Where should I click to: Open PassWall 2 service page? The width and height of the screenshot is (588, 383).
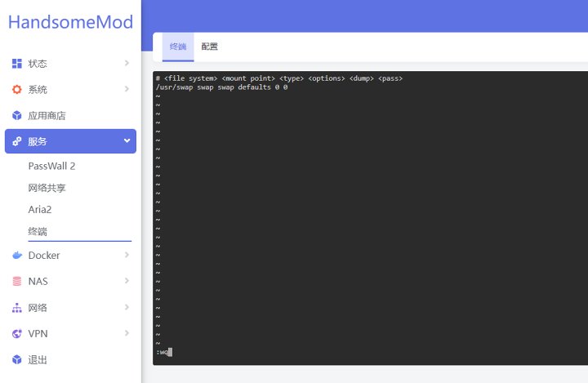(x=51, y=166)
